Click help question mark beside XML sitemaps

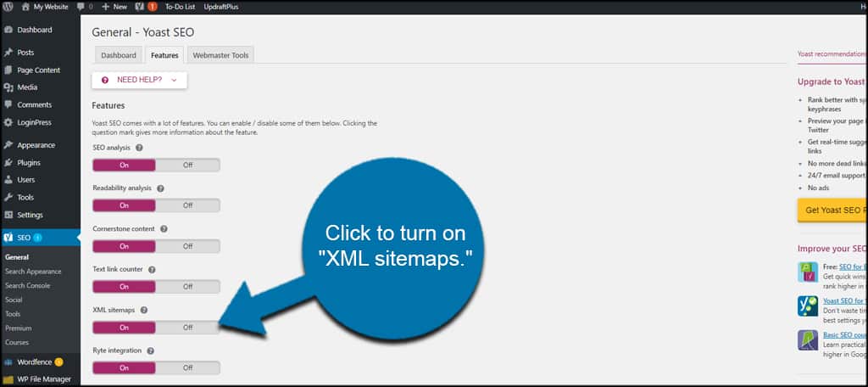click(x=144, y=311)
